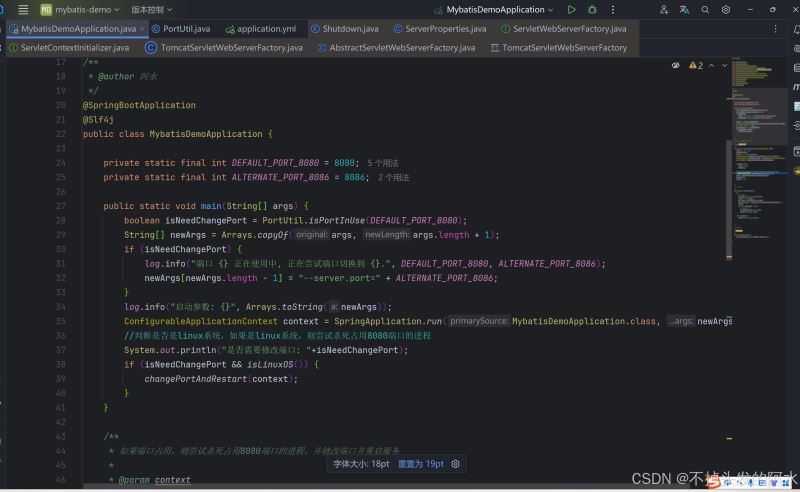Click the 字体大小: 18pt label
The height and width of the screenshot is (492, 800).
pos(361,464)
